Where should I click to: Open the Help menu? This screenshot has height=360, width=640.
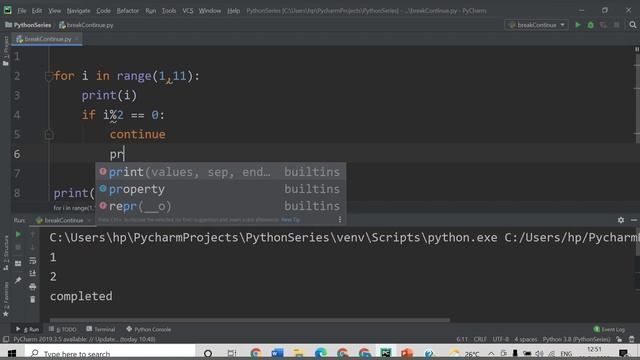[x=233, y=11]
